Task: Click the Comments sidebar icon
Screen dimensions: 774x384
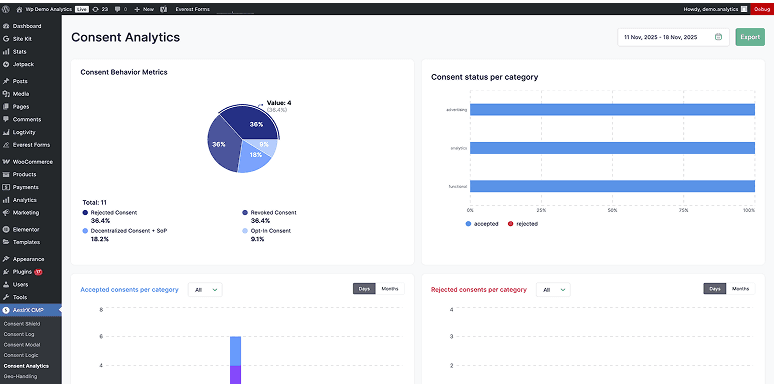Action: point(6,119)
